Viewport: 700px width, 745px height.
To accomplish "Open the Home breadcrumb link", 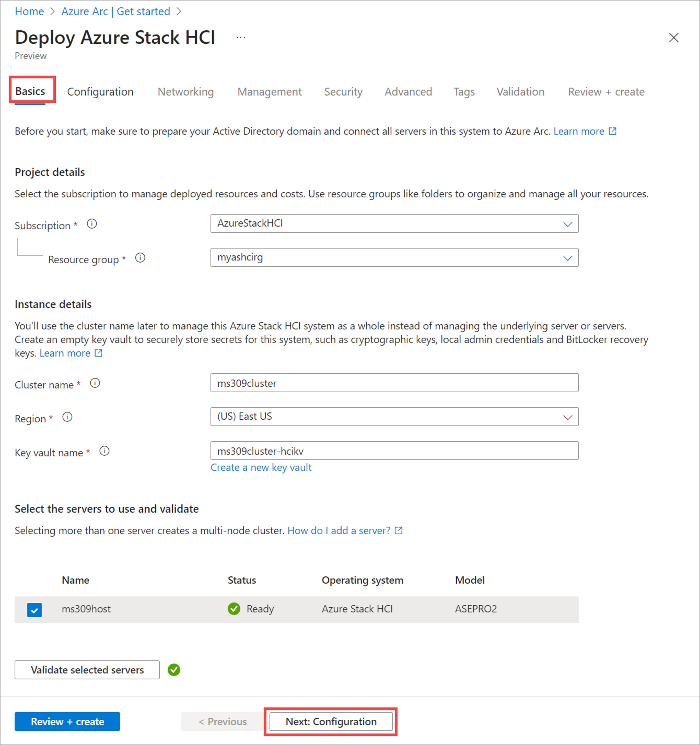I will pyautogui.click(x=29, y=12).
